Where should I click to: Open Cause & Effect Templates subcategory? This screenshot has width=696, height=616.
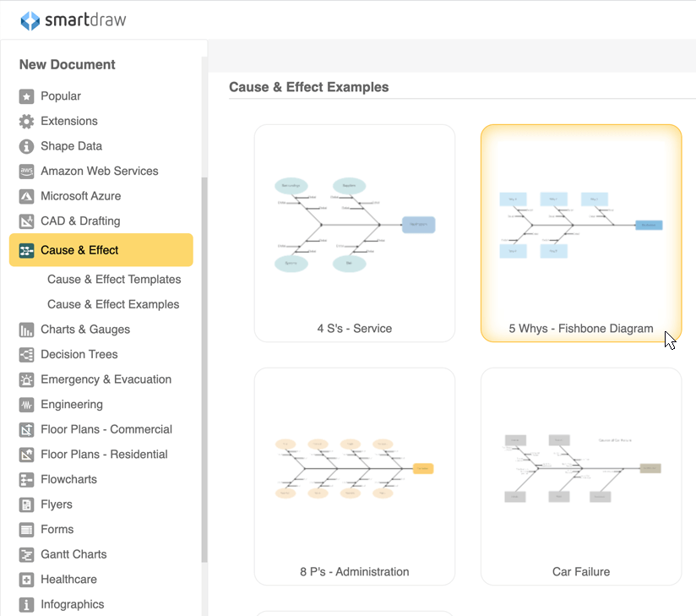click(114, 280)
